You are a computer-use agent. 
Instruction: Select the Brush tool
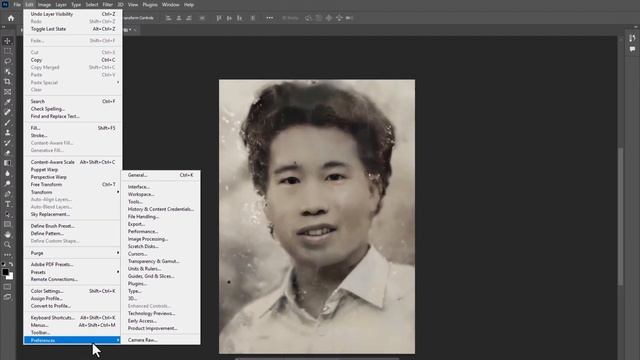(x=7, y=122)
